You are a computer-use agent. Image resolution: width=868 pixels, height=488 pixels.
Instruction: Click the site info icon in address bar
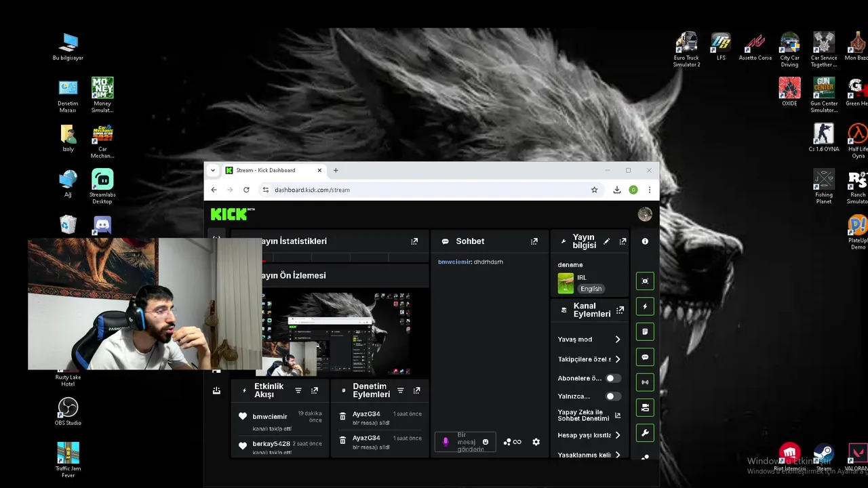[266, 190]
